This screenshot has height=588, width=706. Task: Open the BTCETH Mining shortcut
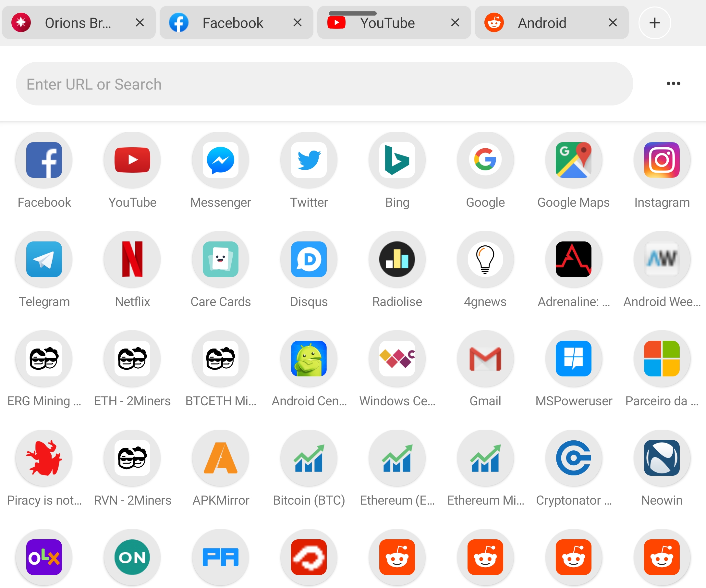coord(221,359)
